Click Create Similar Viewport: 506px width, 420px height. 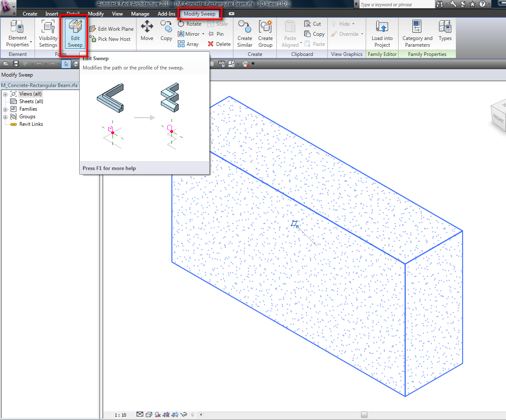coord(245,33)
